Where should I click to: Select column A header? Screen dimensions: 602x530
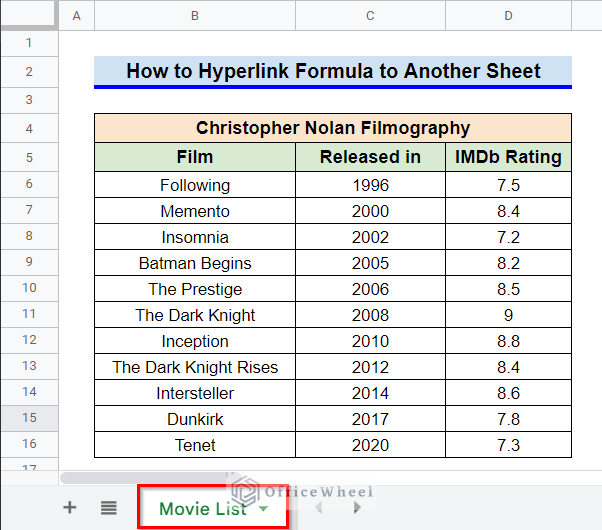(x=76, y=15)
